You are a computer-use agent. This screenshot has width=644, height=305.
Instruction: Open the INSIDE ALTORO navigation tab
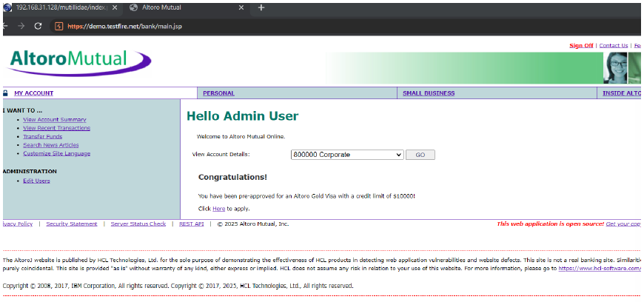tap(621, 93)
